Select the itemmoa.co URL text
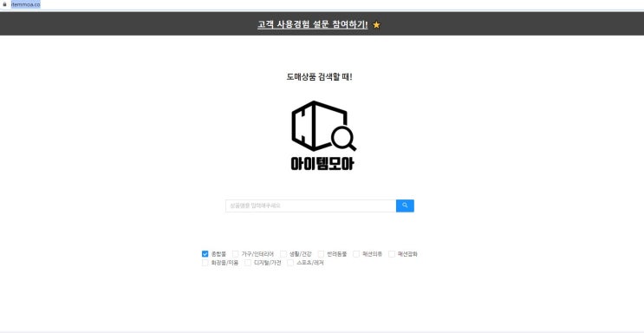 [x=25, y=4]
